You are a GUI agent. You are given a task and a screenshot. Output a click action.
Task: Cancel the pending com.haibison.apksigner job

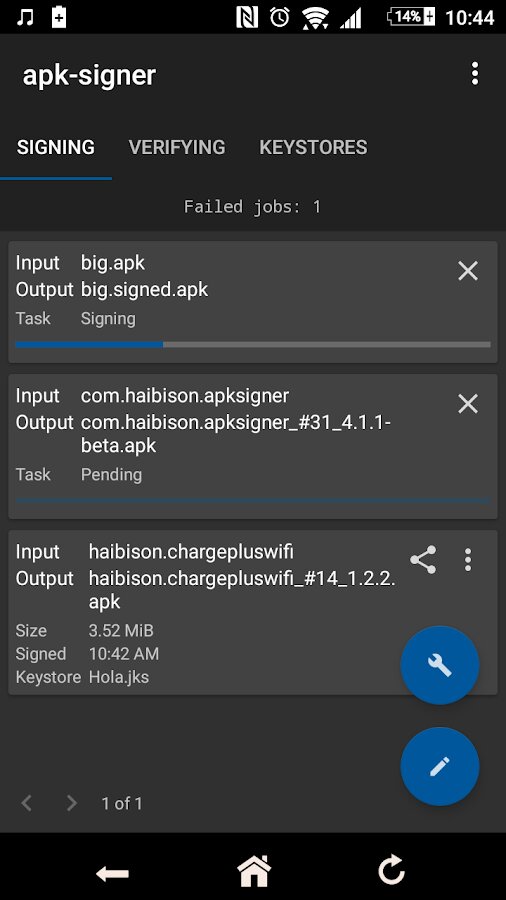click(x=468, y=404)
